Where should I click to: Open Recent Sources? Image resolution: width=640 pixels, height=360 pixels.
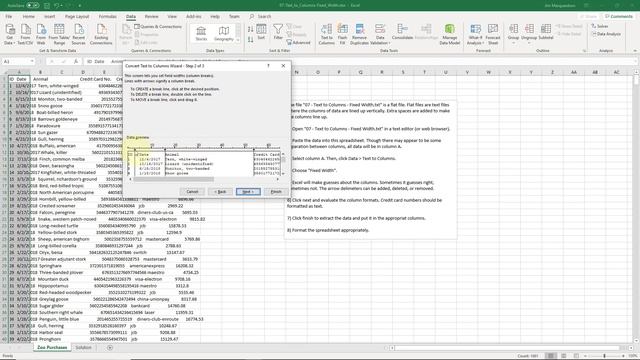click(78, 34)
